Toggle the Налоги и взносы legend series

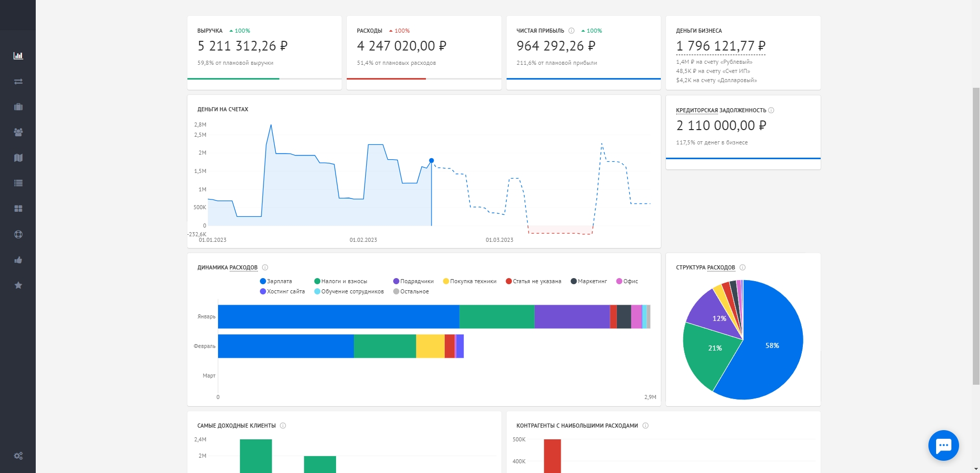(x=341, y=281)
